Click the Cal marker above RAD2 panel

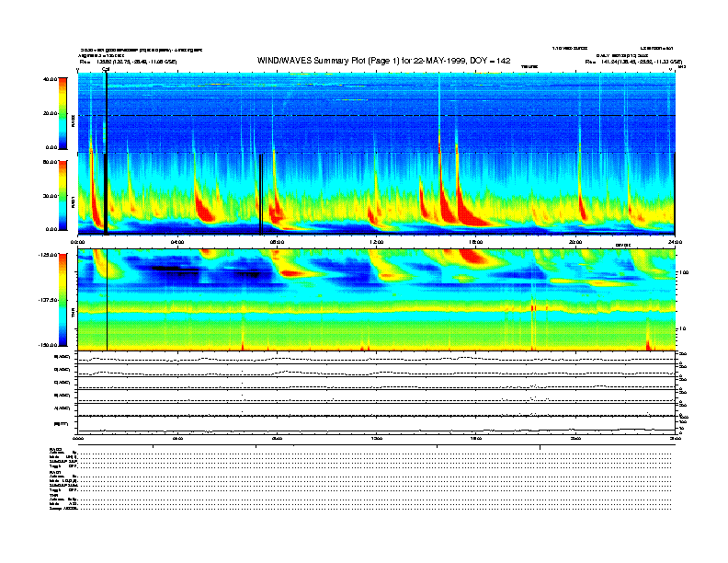(x=106, y=70)
